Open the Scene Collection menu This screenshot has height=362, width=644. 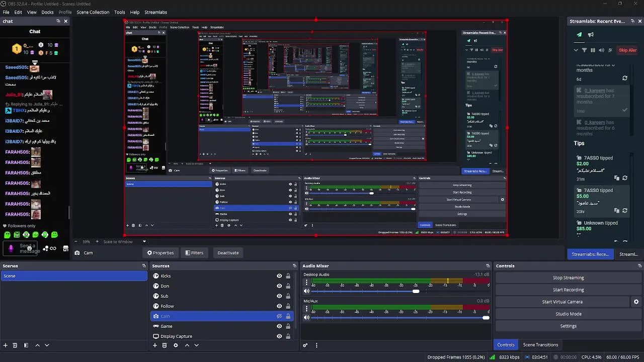93,12
